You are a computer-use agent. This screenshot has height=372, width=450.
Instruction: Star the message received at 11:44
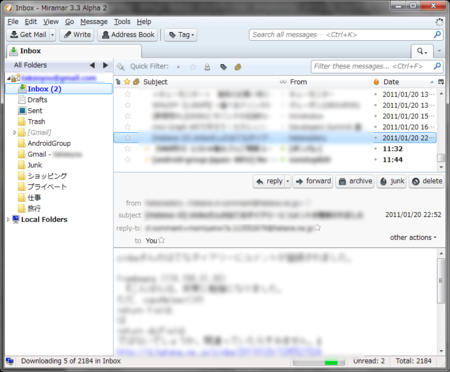[127, 160]
